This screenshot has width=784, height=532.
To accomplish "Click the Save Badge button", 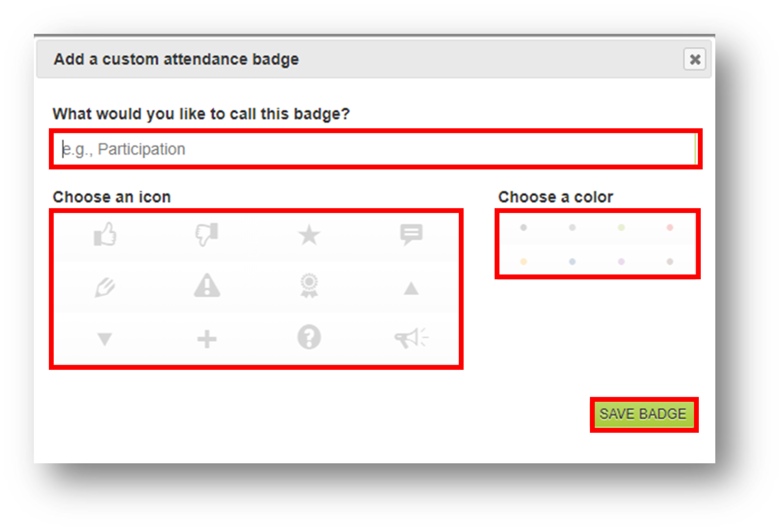I will click(x=644, y=414).
